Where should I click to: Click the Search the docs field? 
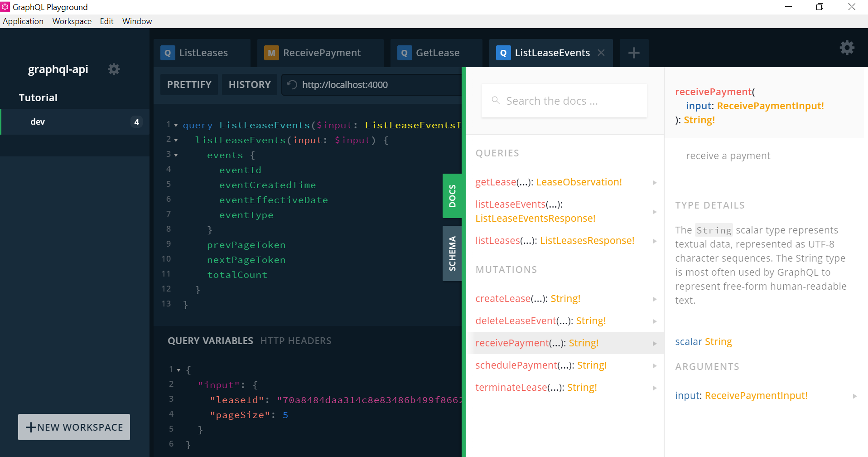point(564,101)
